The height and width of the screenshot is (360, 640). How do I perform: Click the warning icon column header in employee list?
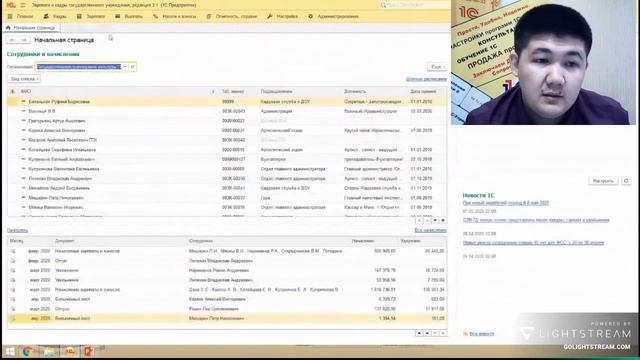pyautogui.click(x=13, y=91)
